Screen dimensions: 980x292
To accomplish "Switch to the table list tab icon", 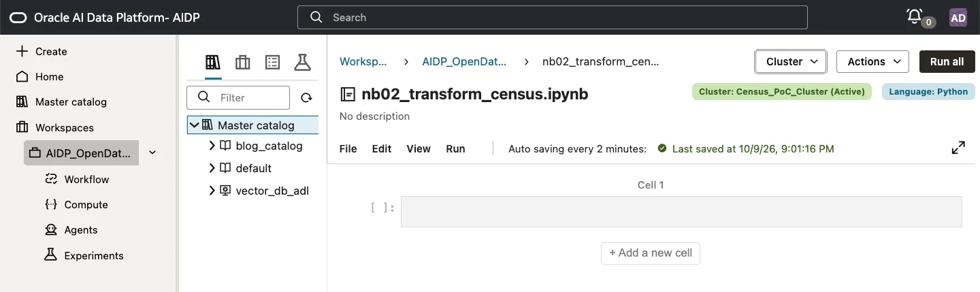I will click(x=272, y=63).
